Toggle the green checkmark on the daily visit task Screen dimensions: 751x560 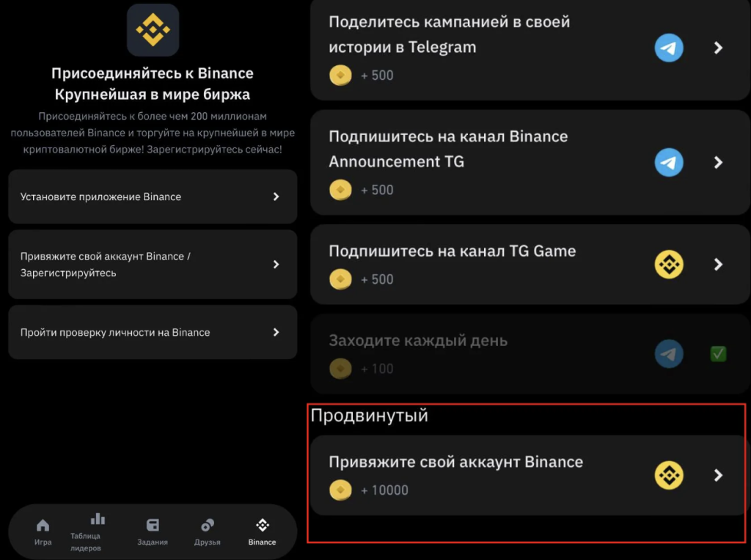[x=718, y=354]
